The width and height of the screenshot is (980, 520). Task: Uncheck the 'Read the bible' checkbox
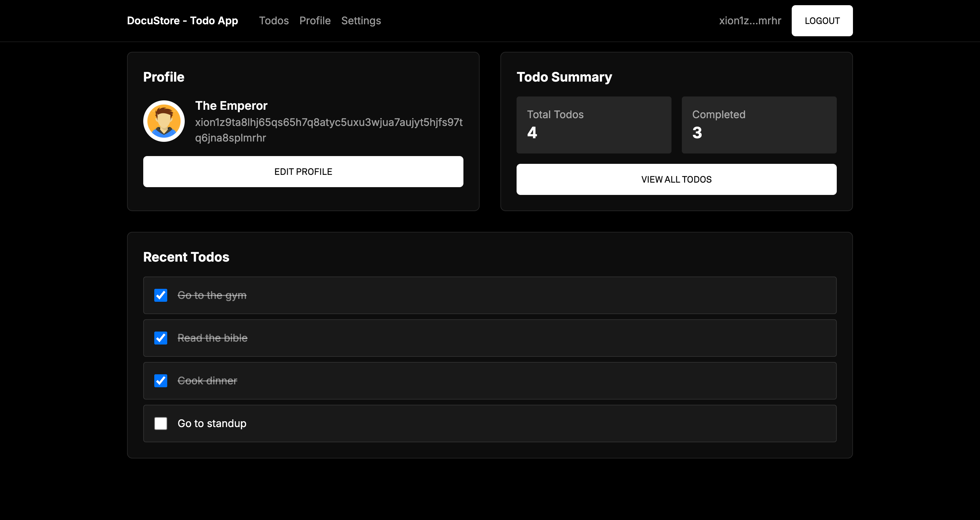click(160, 338)
